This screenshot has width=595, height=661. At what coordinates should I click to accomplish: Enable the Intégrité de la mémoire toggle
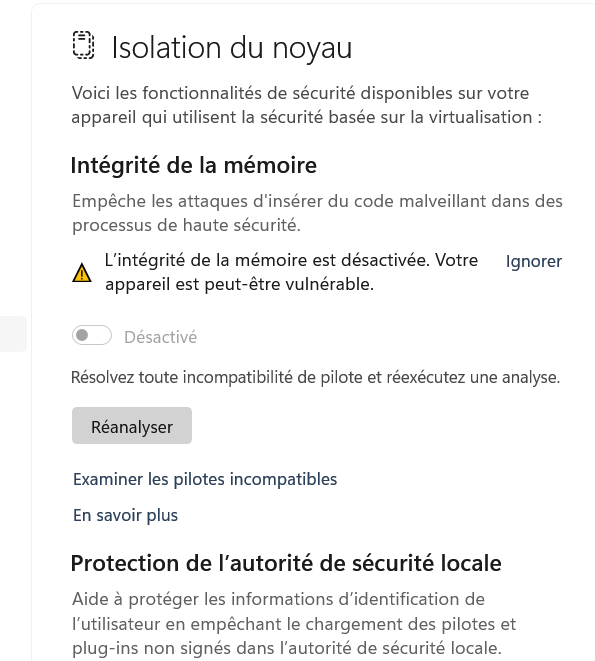click(x=92, y=336)
